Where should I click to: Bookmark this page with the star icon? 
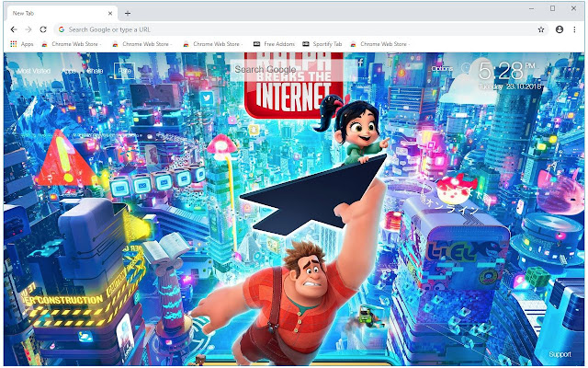click(x=541, y=29)
